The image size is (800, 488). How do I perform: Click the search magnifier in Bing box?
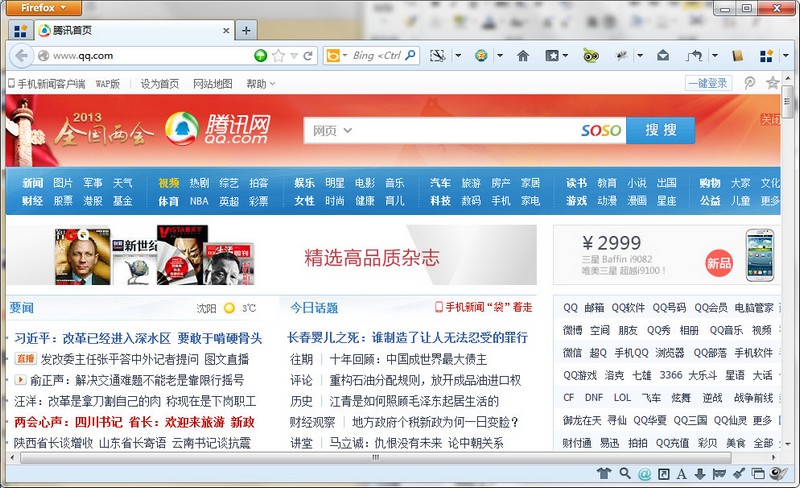pos(410,55)
